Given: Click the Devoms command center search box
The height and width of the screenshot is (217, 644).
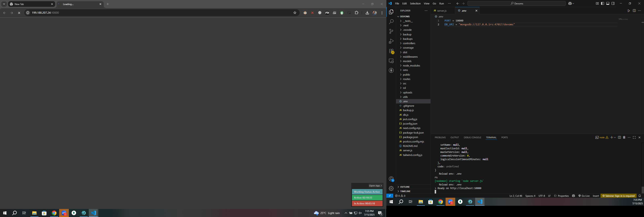Looking at the screenshot, I should point(516,3).
